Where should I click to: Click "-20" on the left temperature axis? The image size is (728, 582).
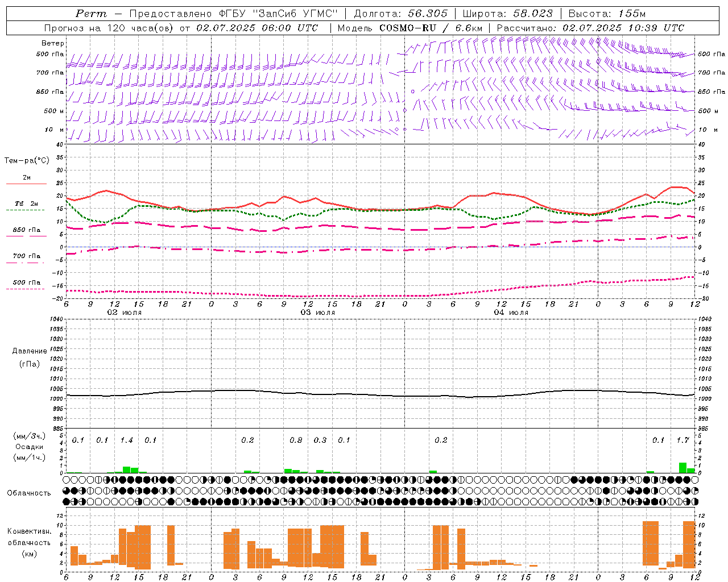(x=57, y=298)
